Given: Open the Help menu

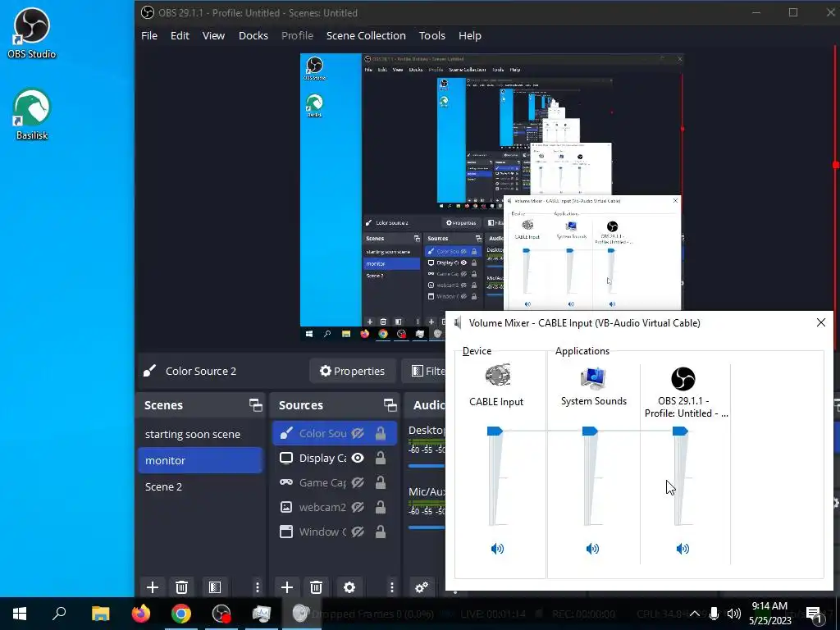Looking at the screenshot, I should coord(470,36).
